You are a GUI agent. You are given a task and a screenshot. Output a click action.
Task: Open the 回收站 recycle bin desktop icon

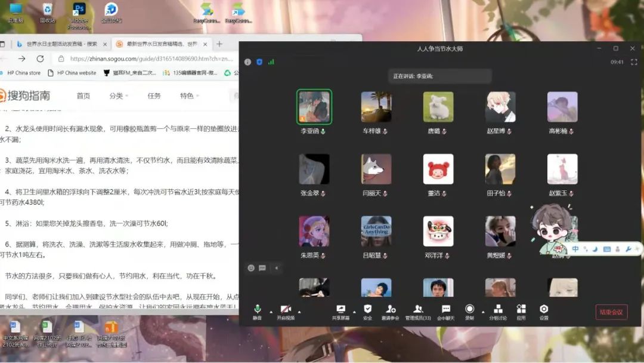[x=47, y=13]
